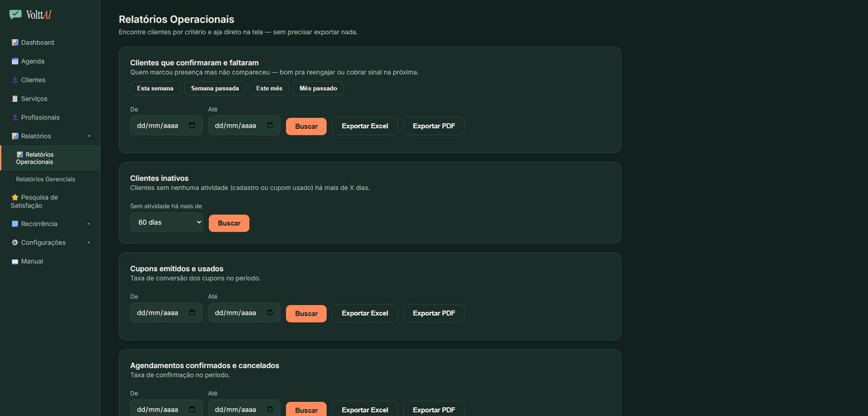This screenshot has width=868, height=416.
Task: Filter by Semana passada
Action: tap(215, 88)
